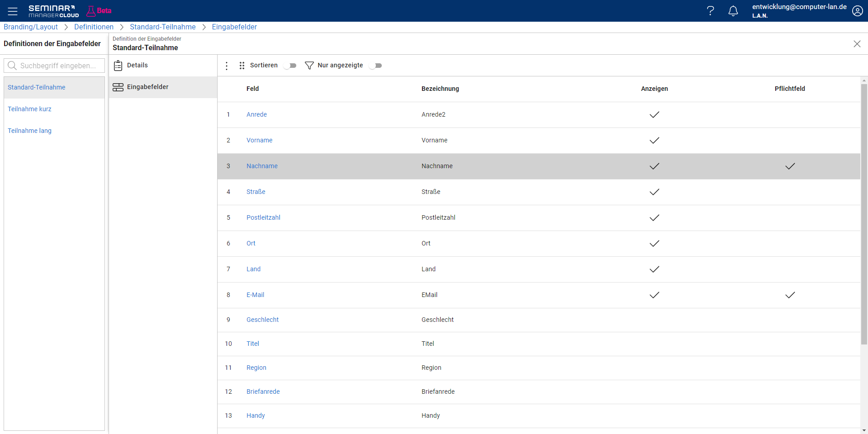Image resolution: width=868 pixels, height=434 pixels.
Task: Click the Beta flask icon
Action: point(91,11)
